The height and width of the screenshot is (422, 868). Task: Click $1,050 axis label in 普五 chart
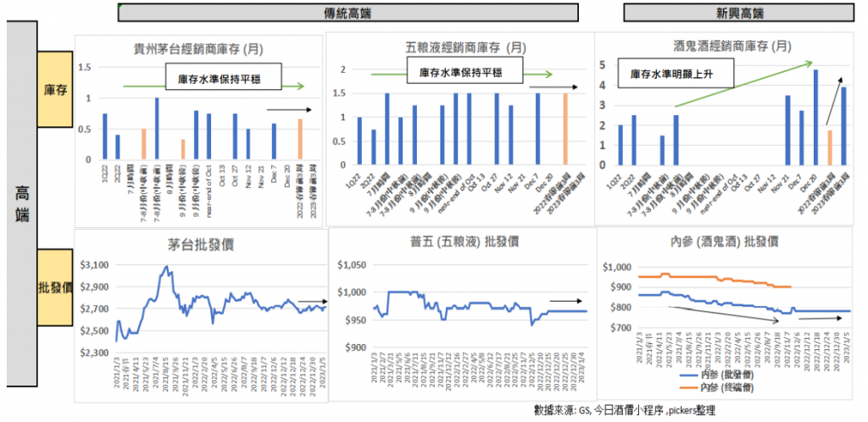click(351, 265)
